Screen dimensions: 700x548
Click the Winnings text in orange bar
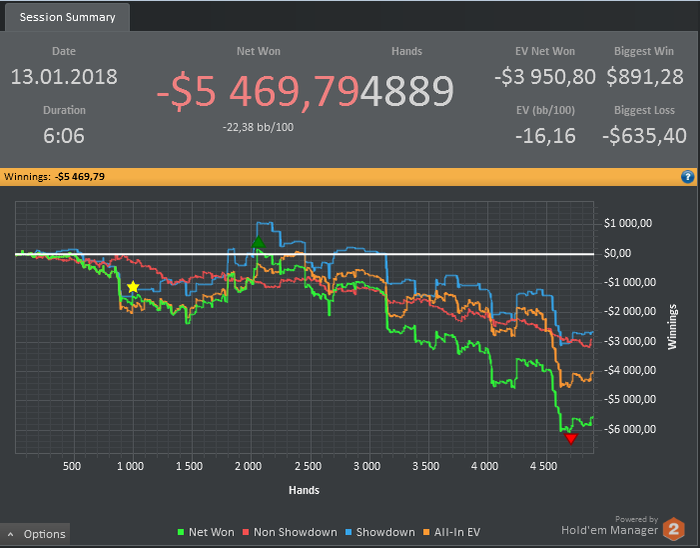54,177
